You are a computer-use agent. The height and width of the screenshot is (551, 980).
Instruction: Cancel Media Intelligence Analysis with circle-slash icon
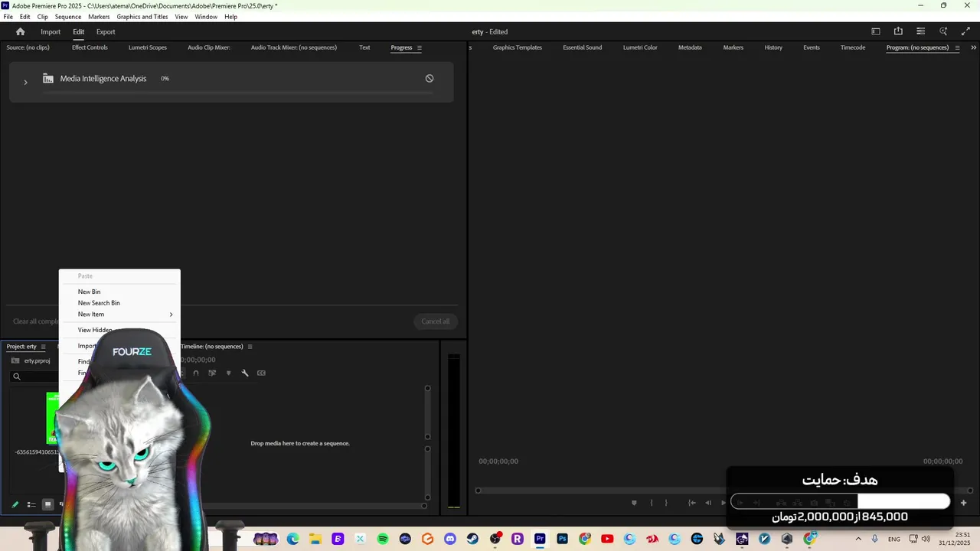click(x=430, y=78)
